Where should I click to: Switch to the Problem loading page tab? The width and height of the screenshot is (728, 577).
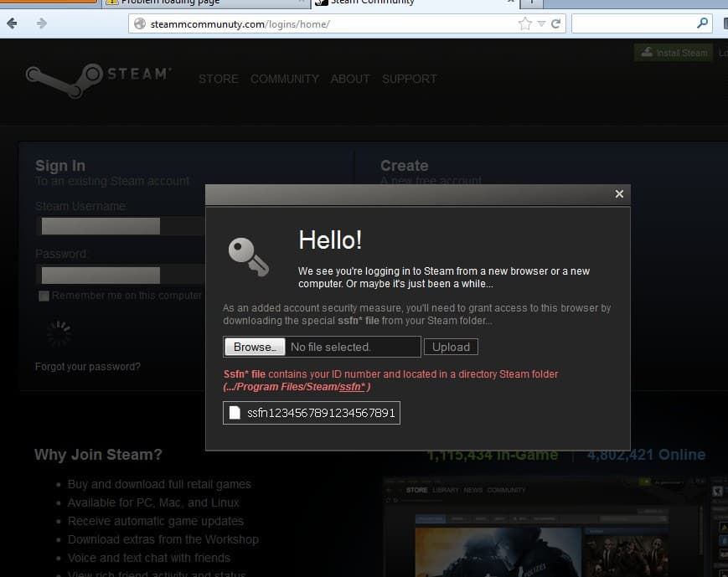(x=201, y=3)
